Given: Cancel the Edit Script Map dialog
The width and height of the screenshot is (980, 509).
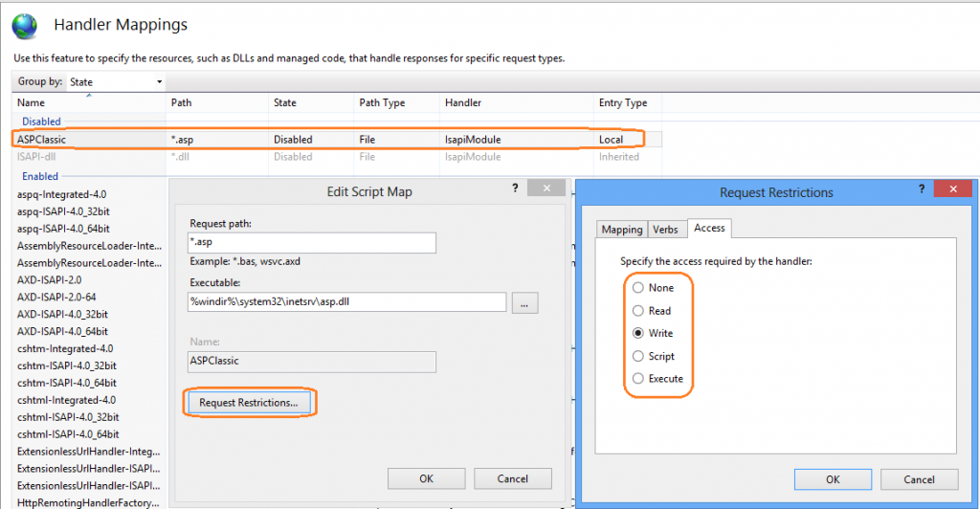Looking at the screenshot, I should tap(513, 478).
